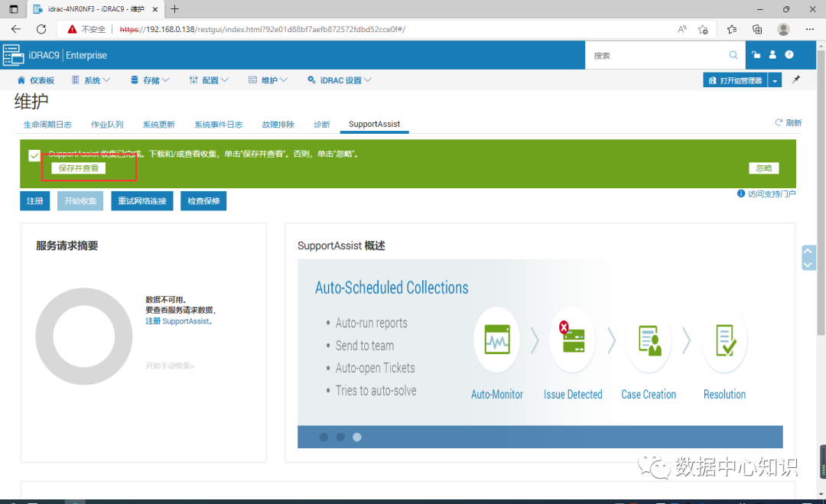Open the help question mark icon
The width and height of the screenshot is (826, 504).
(x=789, y=55)
